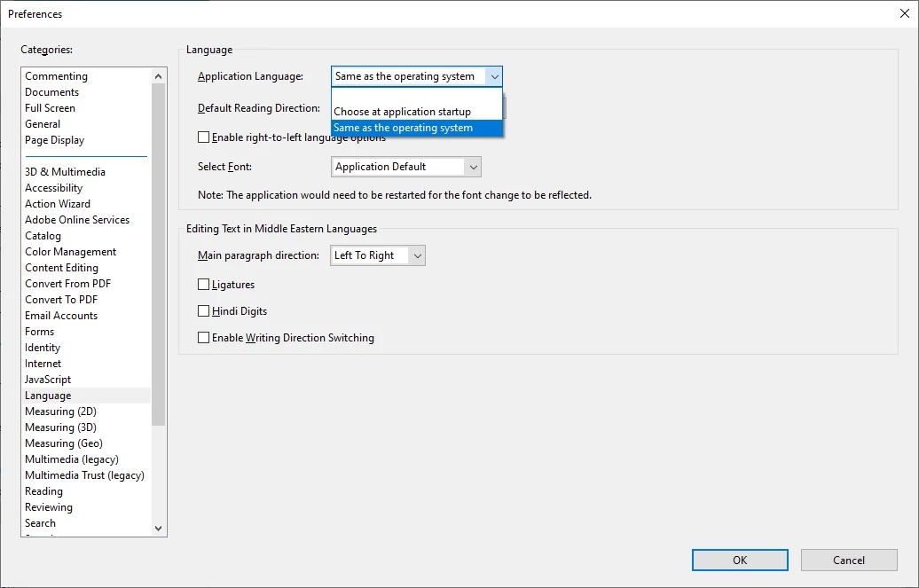The height and width of the screenshot is (588, 919).
Task: Open Multimedia Trust (legacy) category
Action: (84, 475)
